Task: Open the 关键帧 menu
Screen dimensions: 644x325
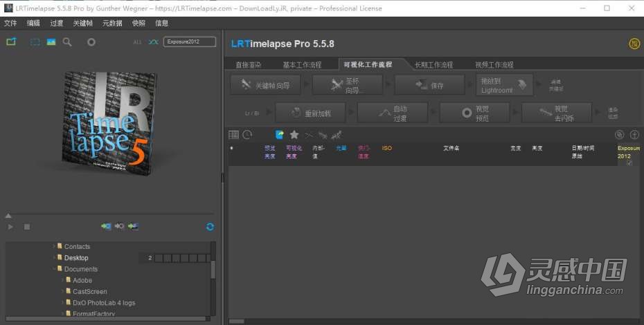Action: click(x=83, y=23)
